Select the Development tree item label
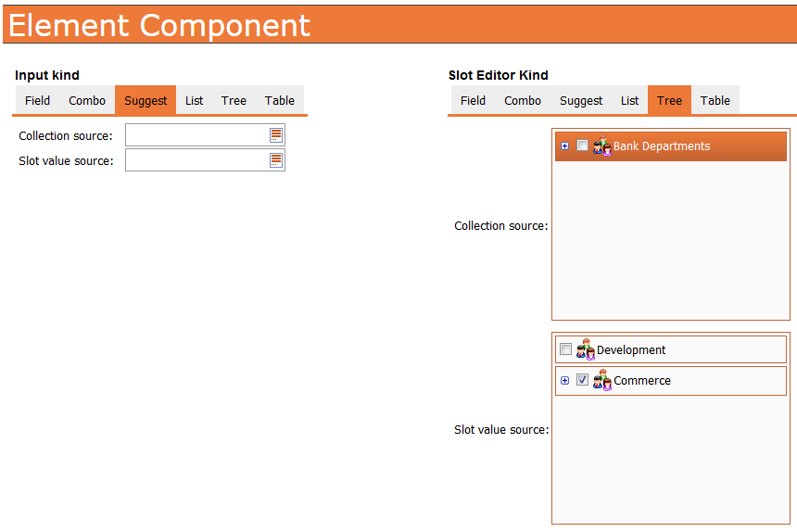Image resolution: width=797 pixels, height=532 pixels. click(631, 350)
